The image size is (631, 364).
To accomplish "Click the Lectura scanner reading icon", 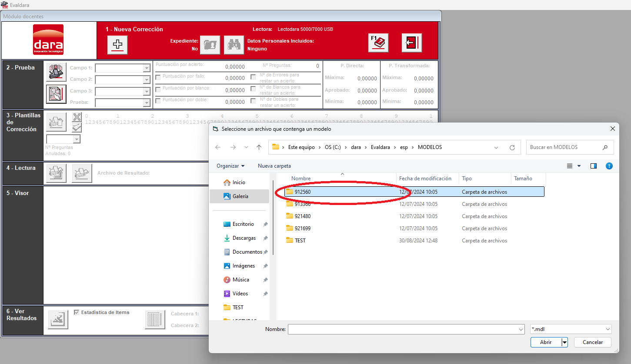I will point(57,173).
